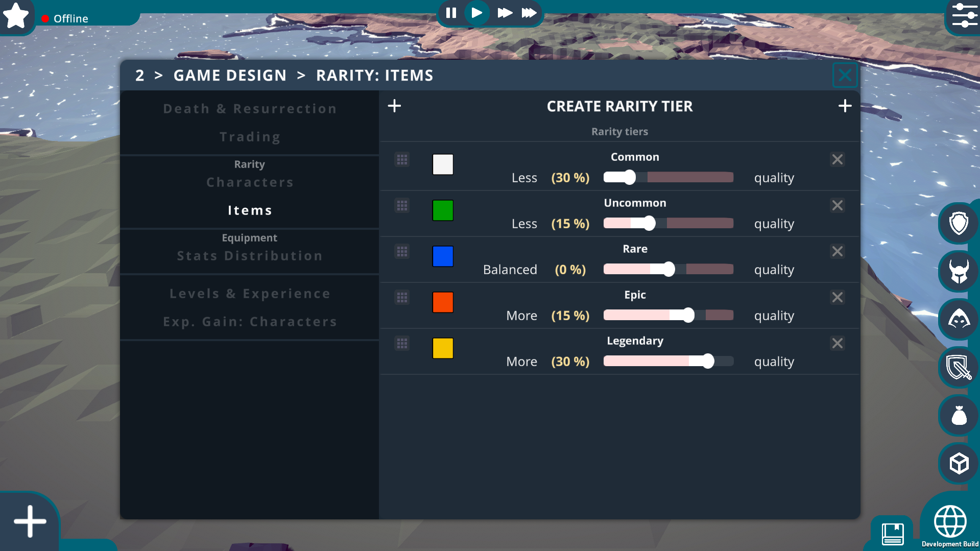Open the Trading section
Viewport: 980px width, 551px height.
click(250, 137)
